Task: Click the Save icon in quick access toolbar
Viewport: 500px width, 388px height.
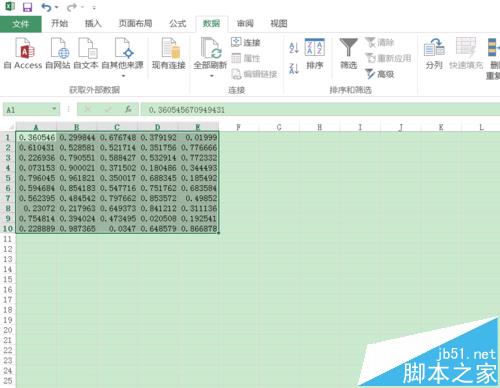Action: [27, 7]
